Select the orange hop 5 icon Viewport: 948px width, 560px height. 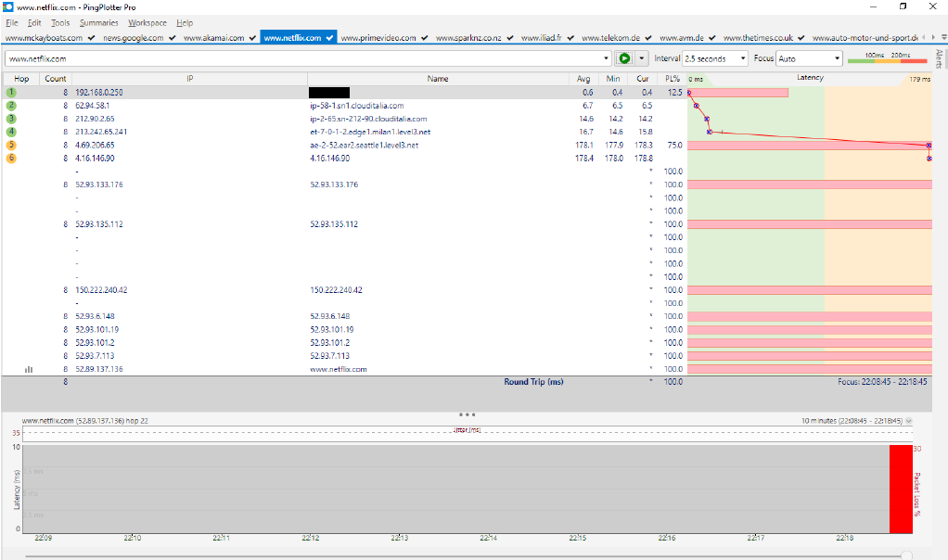coord(11,145)
